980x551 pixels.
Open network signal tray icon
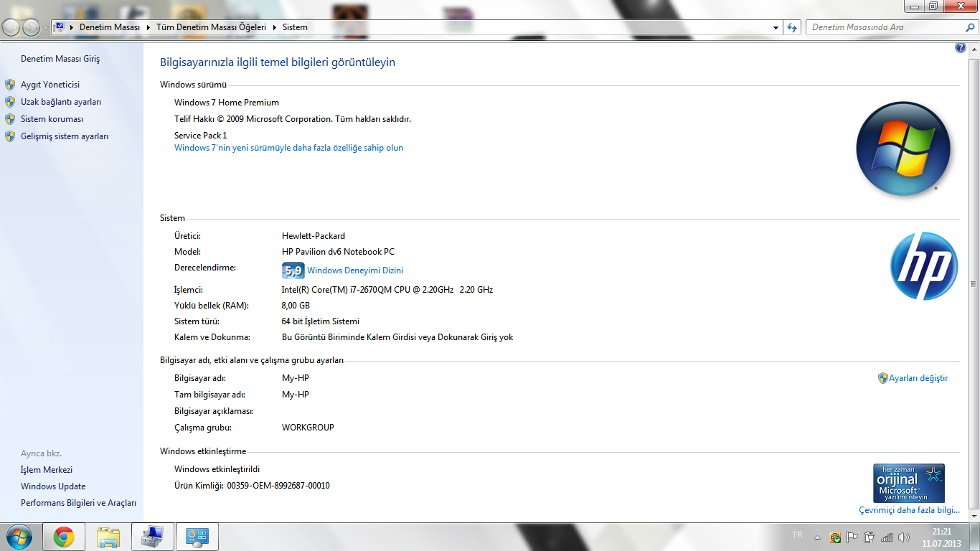pyautogui.click(x=887, y=537)
